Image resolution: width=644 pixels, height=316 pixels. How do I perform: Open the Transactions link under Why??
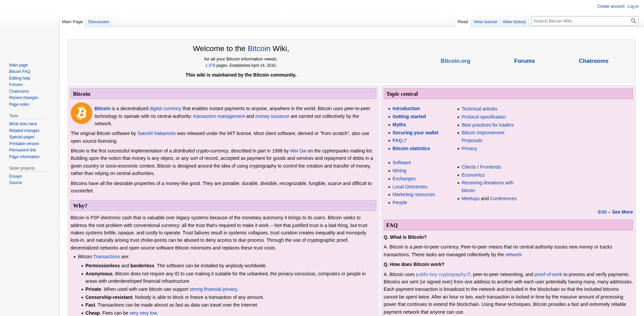click(x=106, y=257)
